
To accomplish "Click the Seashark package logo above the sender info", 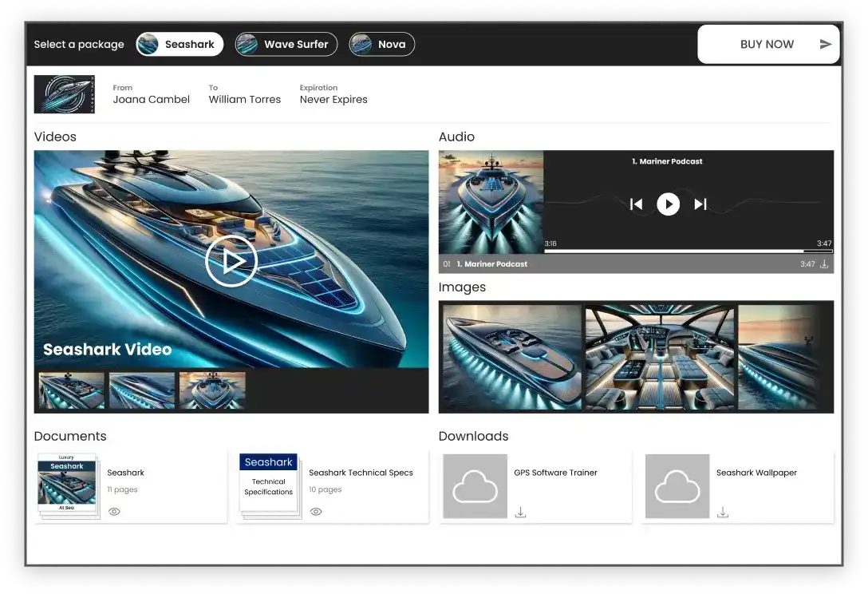I will pyautogui.click(x=64, y=93).
